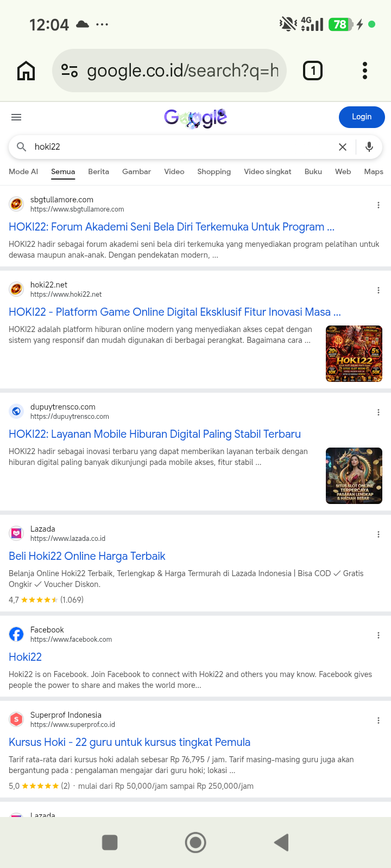Tap the muted notifications bell icon
Viewport: 391px width, 868px height.
pyautogui.click(x=288, y=24)
